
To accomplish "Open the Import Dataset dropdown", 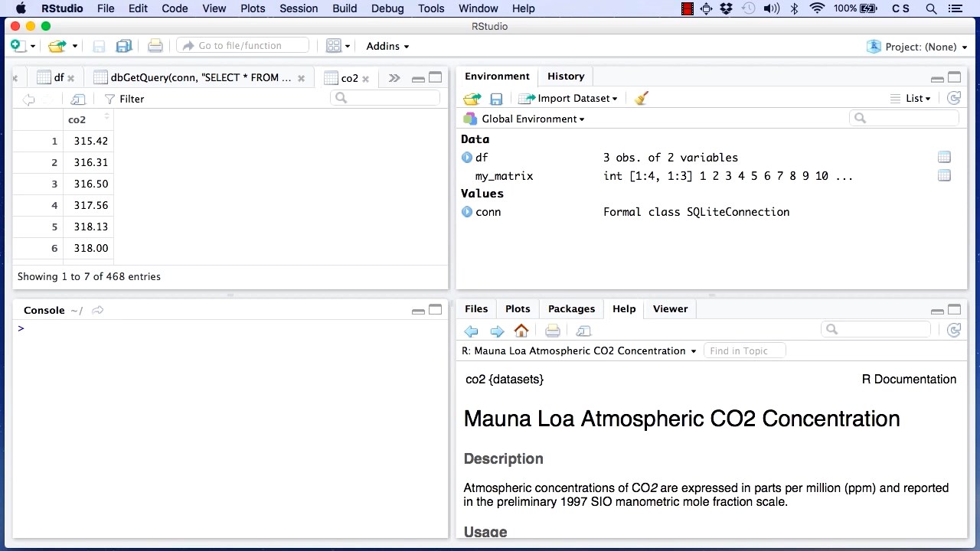I will click(567, 99).
